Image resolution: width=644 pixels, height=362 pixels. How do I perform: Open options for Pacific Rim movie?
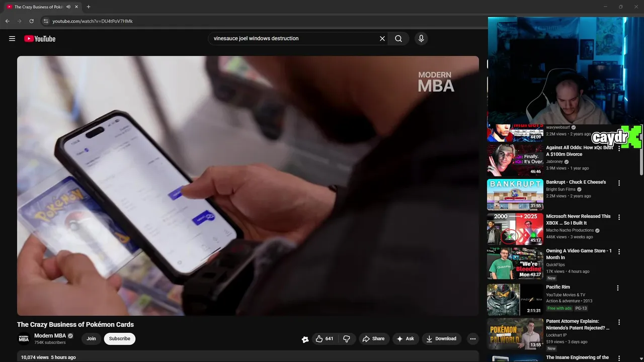coord(618,288)
